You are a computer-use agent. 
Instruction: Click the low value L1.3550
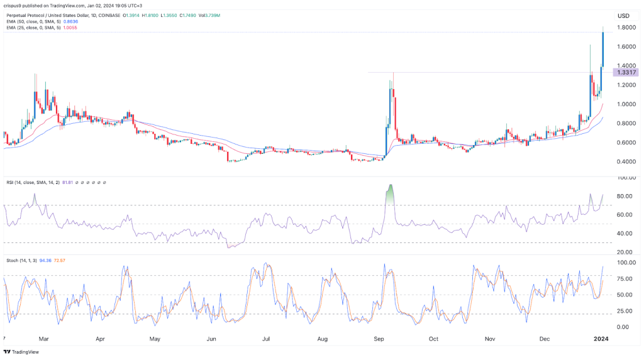point(169,16)
